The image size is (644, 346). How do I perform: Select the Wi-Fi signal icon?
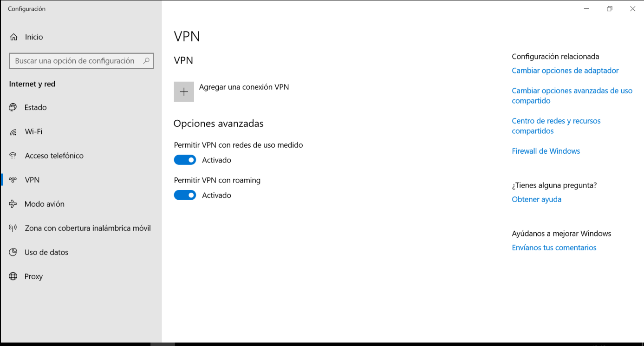(x=13, y=132)
